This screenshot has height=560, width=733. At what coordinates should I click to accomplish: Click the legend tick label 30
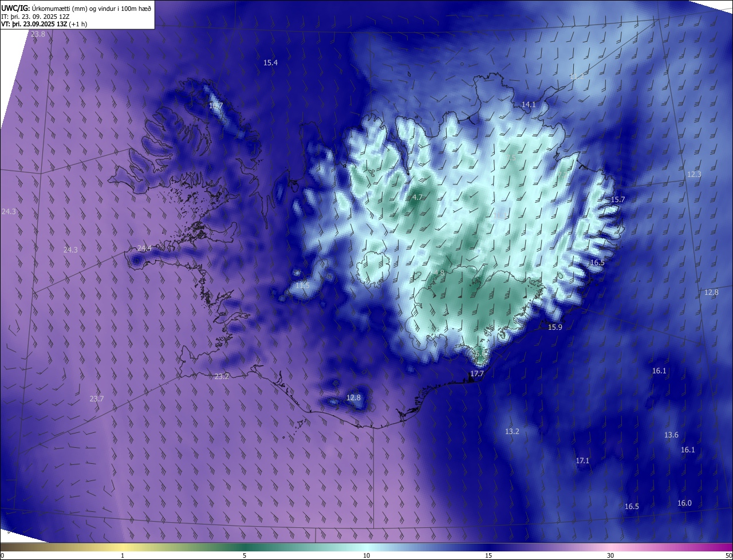coord(610,555)
